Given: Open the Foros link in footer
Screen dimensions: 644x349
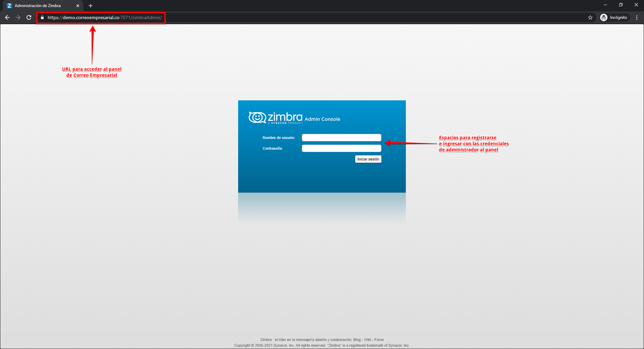Looking at the screenshot, I should [x=379, y=340].
